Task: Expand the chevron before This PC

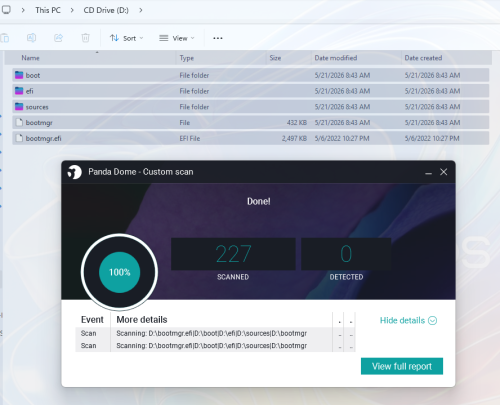Action: pos(23,10)
